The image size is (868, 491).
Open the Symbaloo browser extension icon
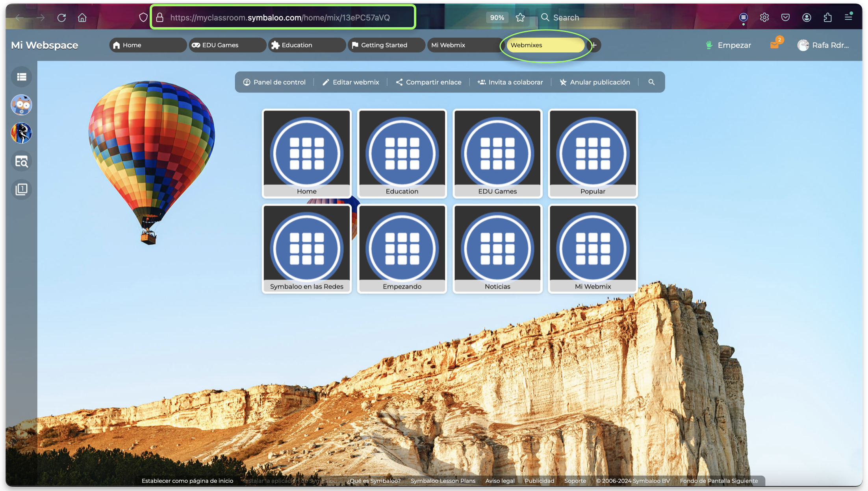743,17
